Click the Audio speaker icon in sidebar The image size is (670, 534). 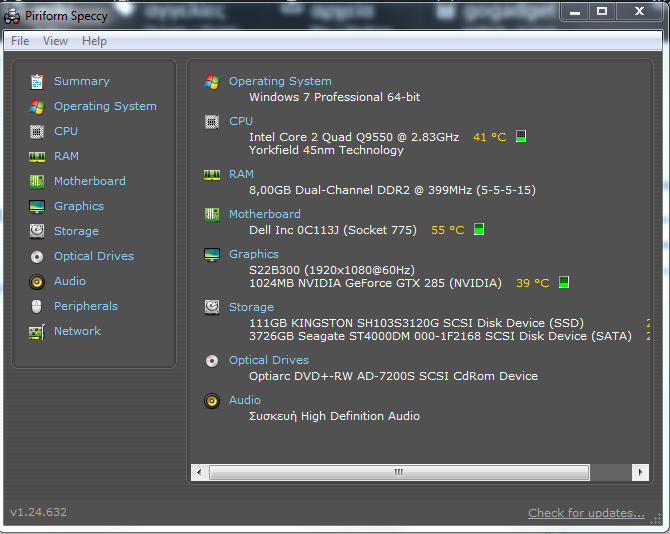click(37, 282)
